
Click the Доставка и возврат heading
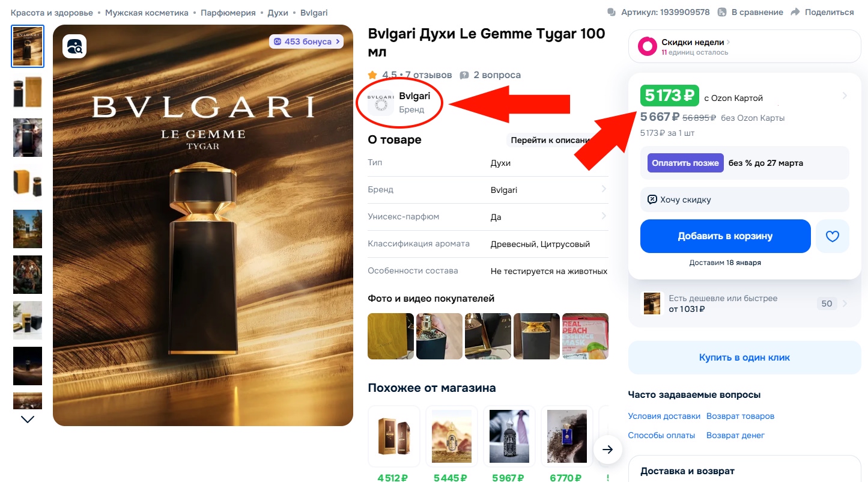pyautogui.click(x=687, y=471)
